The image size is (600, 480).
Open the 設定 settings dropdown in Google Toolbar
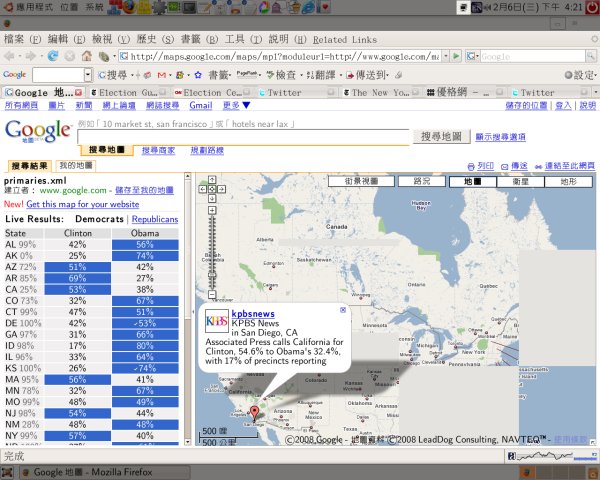tap(580, 75)
